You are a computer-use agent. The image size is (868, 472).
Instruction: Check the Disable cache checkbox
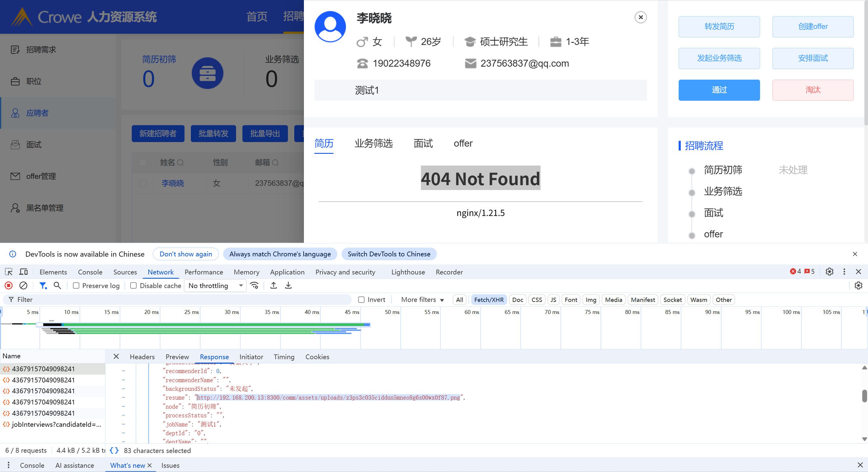(134, 286)
